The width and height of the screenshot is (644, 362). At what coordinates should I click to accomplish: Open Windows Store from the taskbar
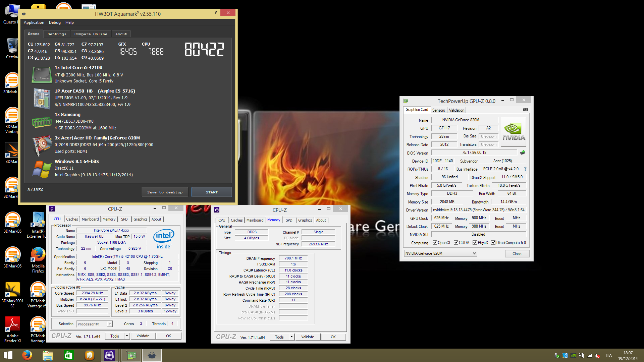pyautogui.click(x=68, y=355)
